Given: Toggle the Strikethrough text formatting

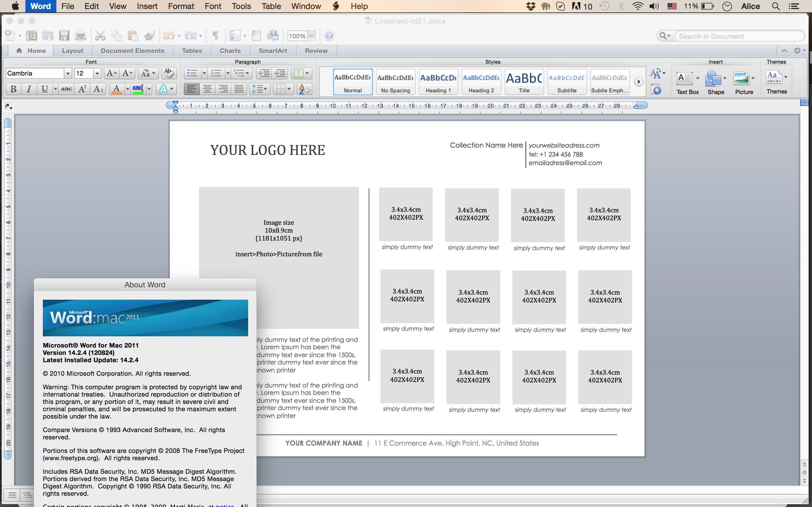Looking at the screenshot, I should click(65, 89).
